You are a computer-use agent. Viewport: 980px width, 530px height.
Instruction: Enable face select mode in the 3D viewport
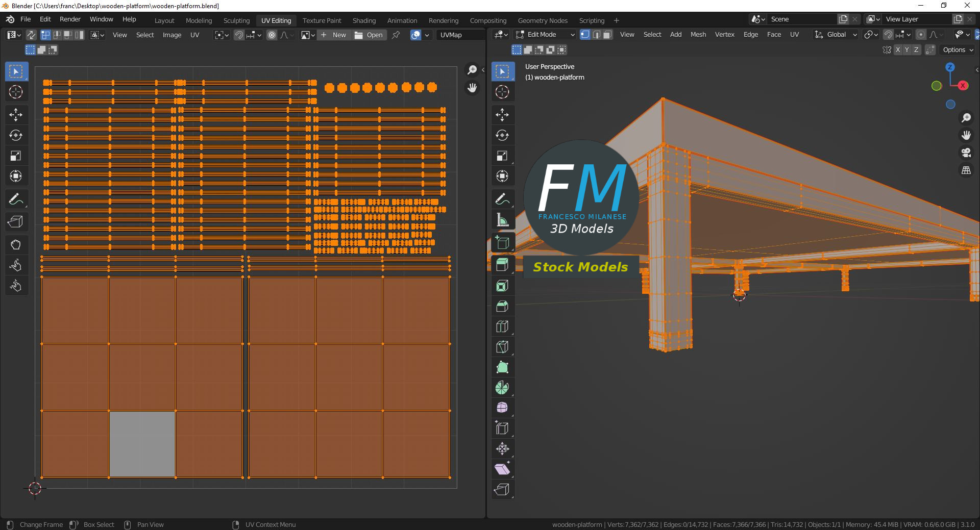[x=607, y=35]
